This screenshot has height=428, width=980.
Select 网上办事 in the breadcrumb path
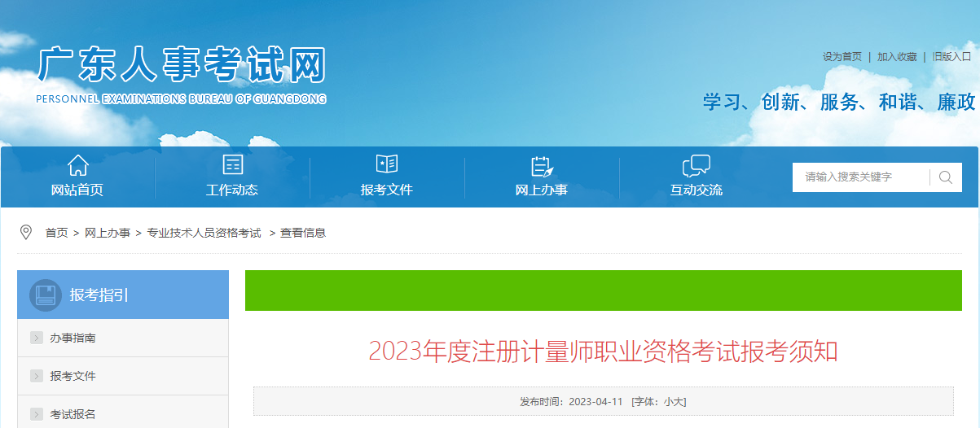[108, 233]
